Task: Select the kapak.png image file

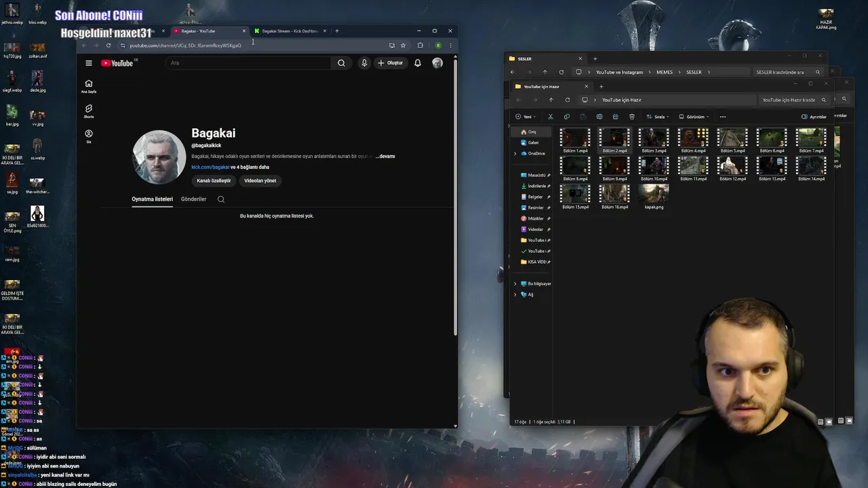Action: pyautogui.click(x=654, y=197)
